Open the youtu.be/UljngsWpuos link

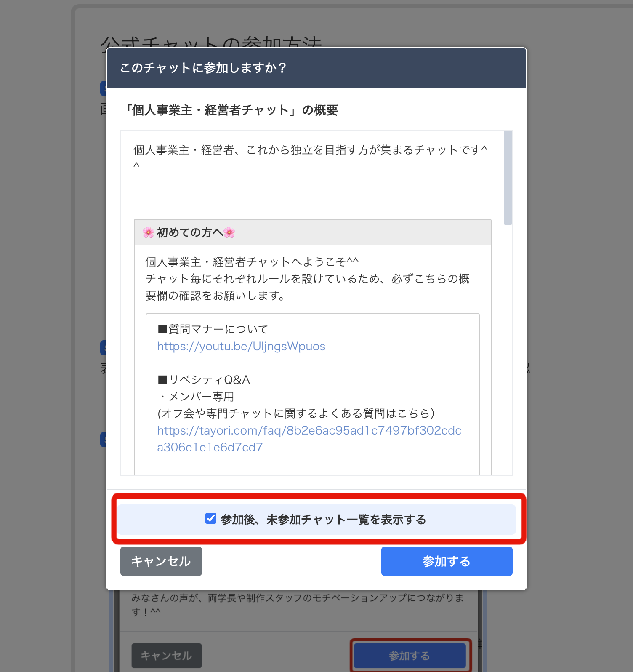(241, 346)
